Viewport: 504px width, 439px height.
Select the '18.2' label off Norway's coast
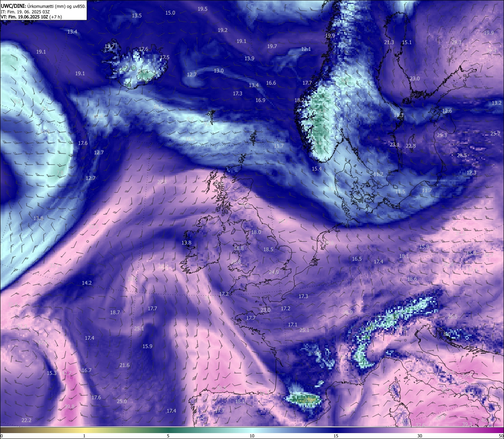coord(300,100)
